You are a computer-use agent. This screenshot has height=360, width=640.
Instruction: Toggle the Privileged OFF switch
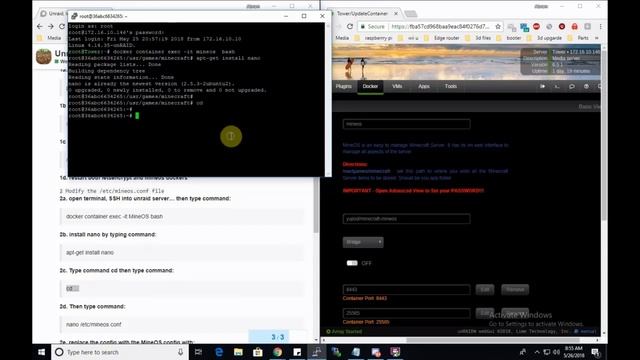[x=352, y=263]
